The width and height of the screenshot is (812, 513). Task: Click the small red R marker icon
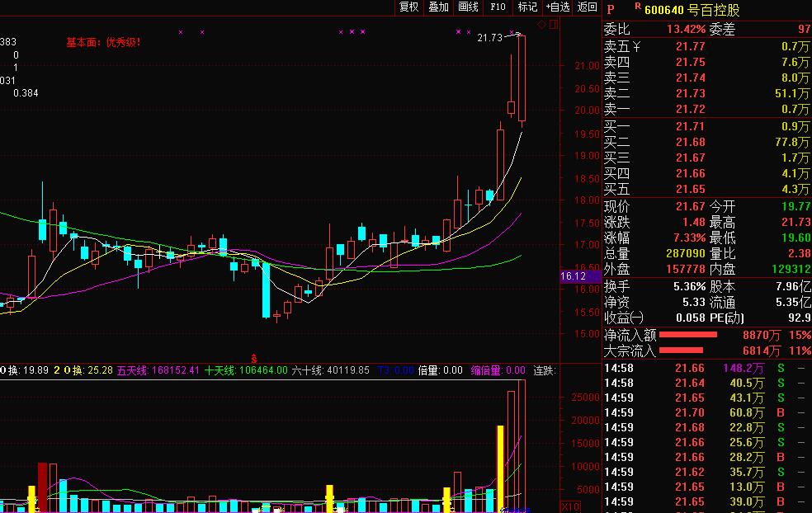pyautogui.click(x=638, y=7)
